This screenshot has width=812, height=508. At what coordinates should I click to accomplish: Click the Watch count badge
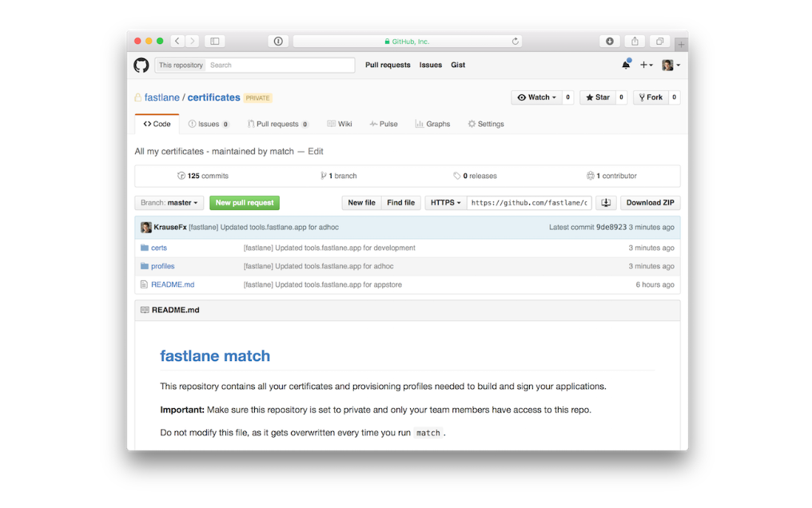point(568,97)
